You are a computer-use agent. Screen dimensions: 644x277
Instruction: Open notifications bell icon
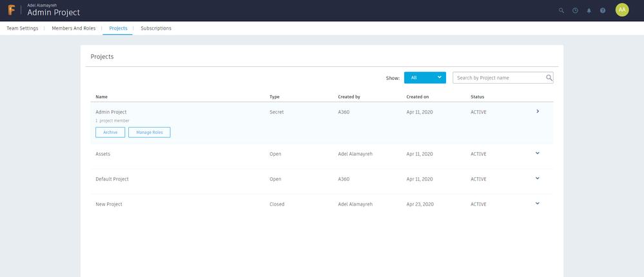tap(589, 11)
